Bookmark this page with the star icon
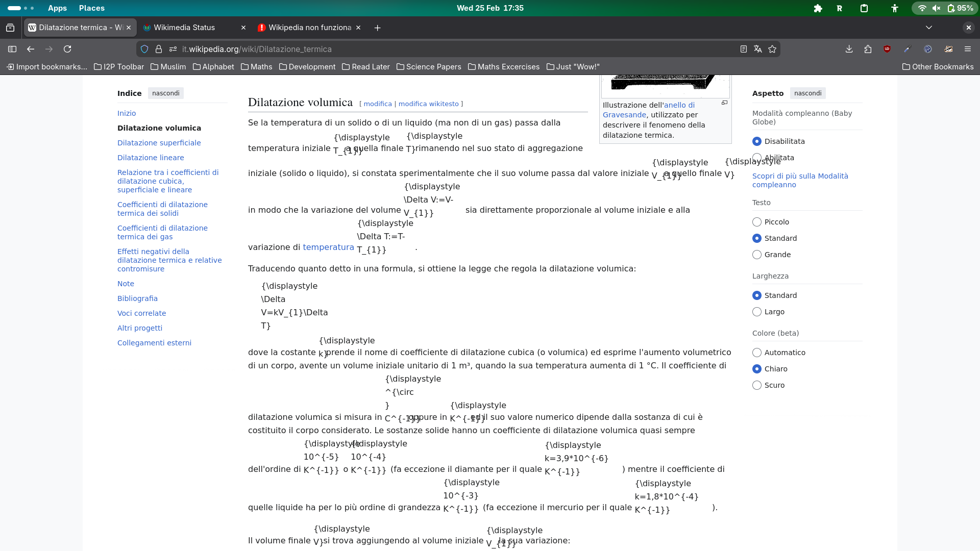The image size is (980, 551). (x=772, y=49)
